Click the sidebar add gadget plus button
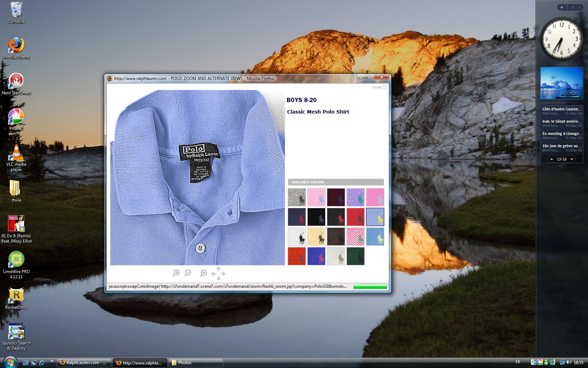Viewport: 588px width, 368px height. (x=562, y=7)
